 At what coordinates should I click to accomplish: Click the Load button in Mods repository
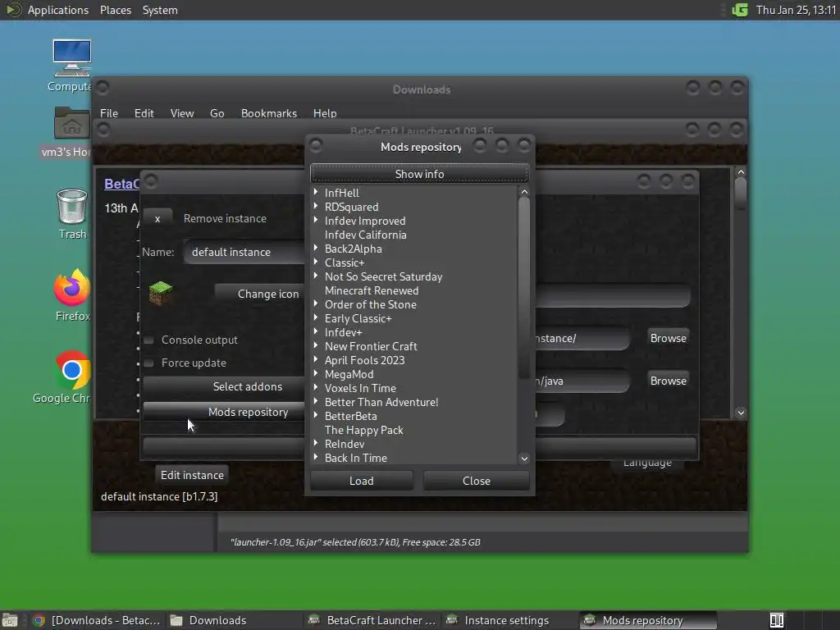362,481
